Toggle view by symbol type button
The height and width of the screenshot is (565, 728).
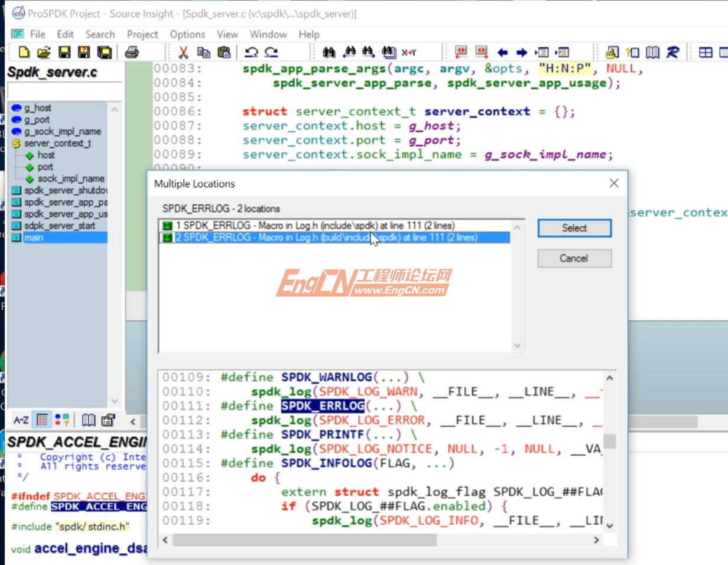(x=61, y=420)
